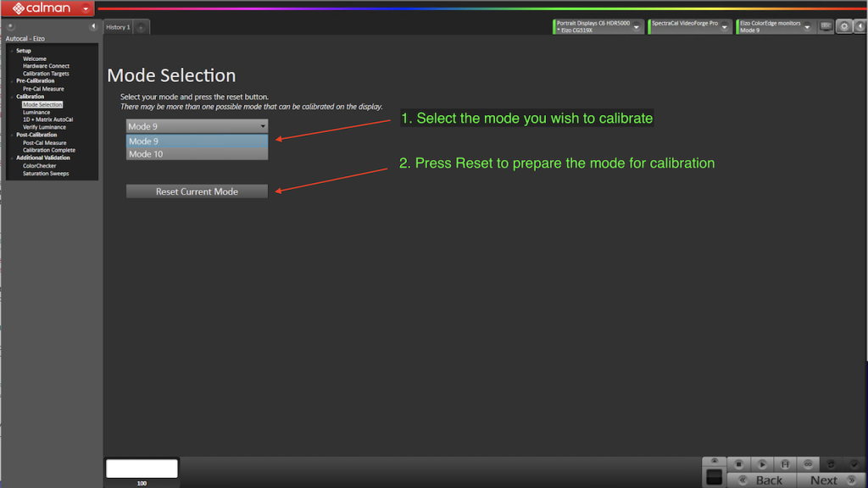Switch to the History 1 tab
Viewport: 868px width, 488px height.
117,27
